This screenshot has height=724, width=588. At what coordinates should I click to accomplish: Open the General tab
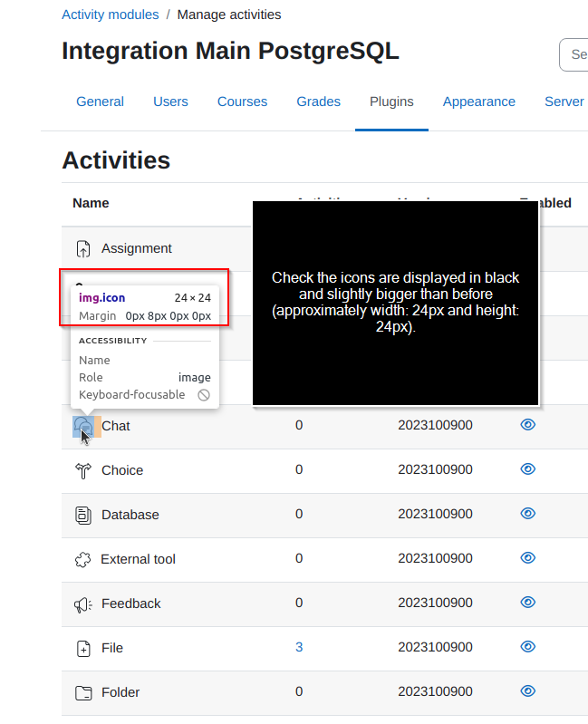tap(100, 101)
